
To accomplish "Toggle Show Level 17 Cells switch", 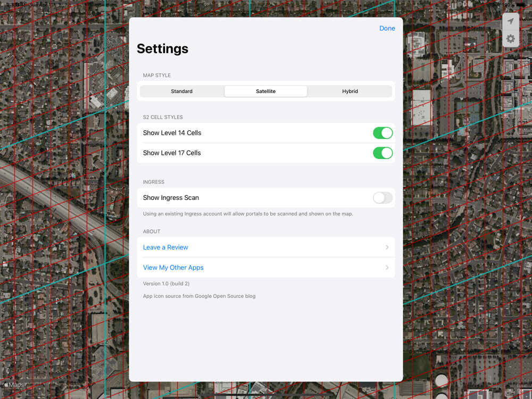I will (x=383, y=153).
